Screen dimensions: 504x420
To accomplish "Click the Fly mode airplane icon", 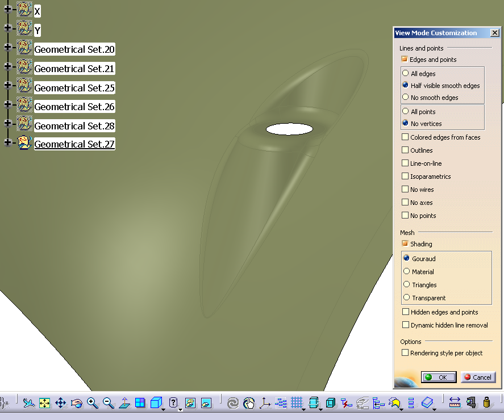I will tap(29, 403).
